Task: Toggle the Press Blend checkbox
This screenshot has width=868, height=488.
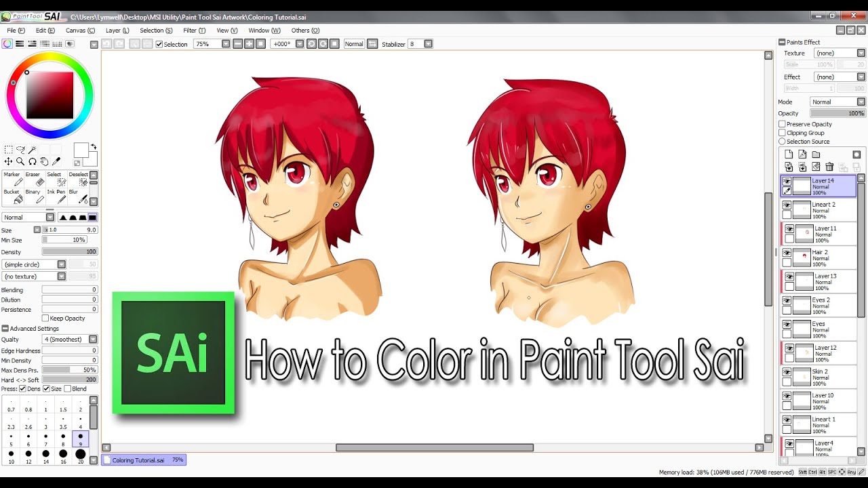Action: tap(67, 389)
